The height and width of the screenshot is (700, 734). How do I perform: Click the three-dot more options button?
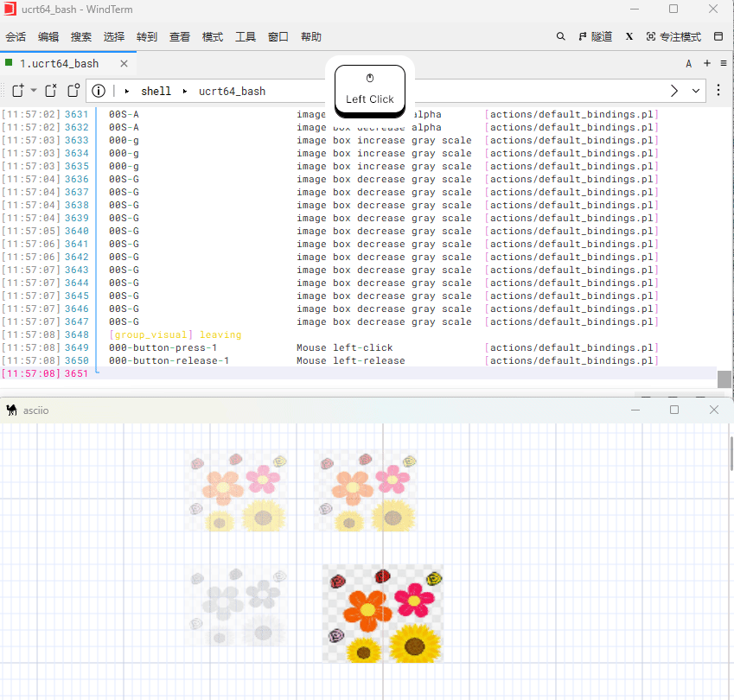click(718, 91)
